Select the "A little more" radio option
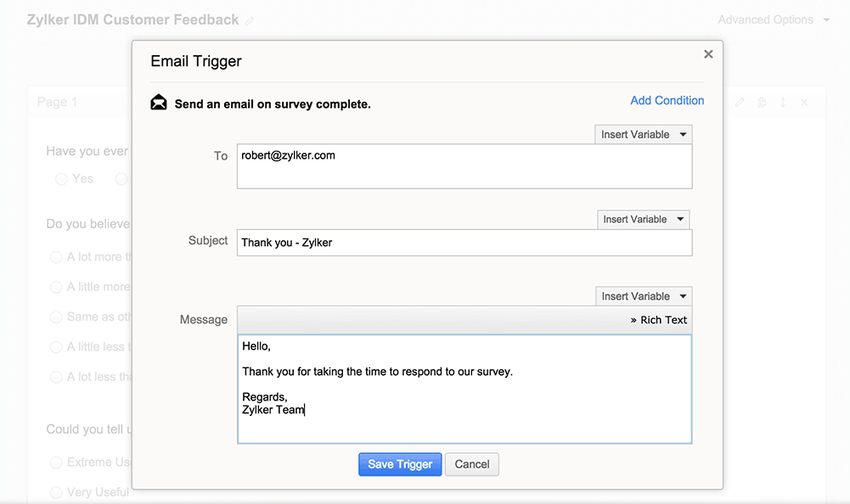850x504 pixels. (56, 288)
